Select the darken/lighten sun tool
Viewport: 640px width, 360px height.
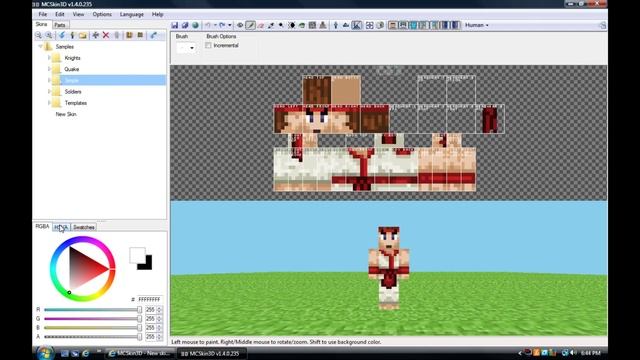pos(292,25)
